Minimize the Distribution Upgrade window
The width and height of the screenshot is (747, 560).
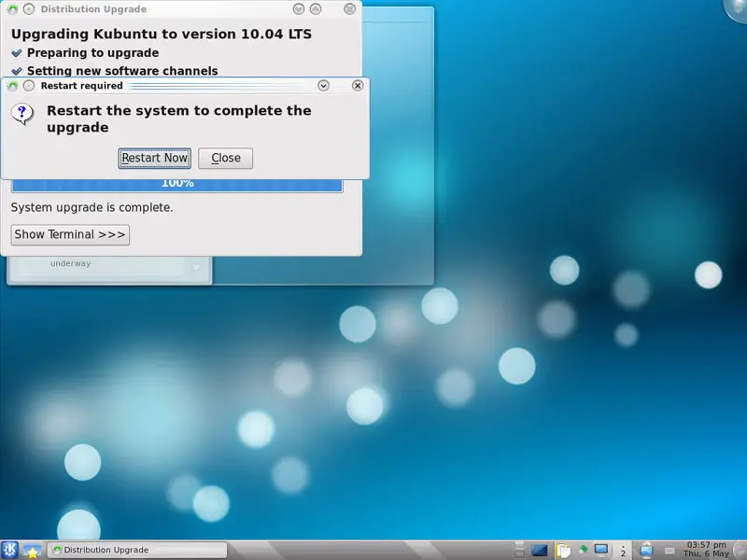click(299, 9)
